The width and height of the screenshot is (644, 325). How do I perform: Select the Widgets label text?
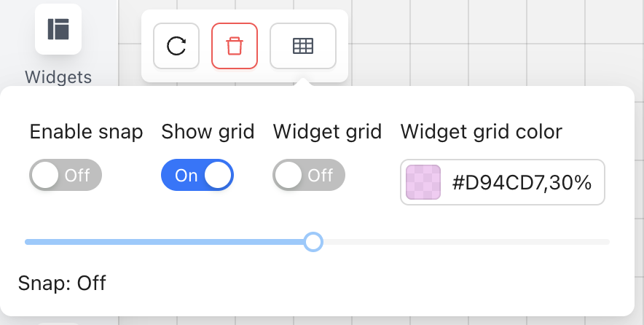[x=58, y=77]
